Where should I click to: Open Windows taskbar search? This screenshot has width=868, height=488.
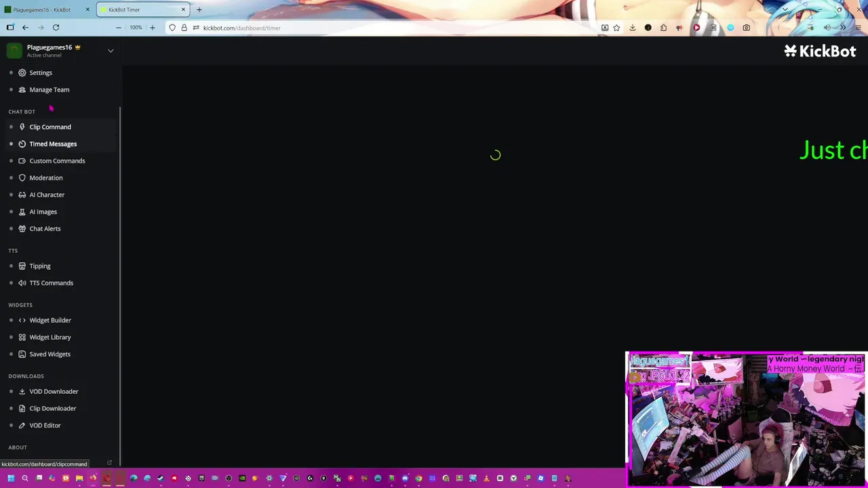pyautogui.click(x=24, y=479)
